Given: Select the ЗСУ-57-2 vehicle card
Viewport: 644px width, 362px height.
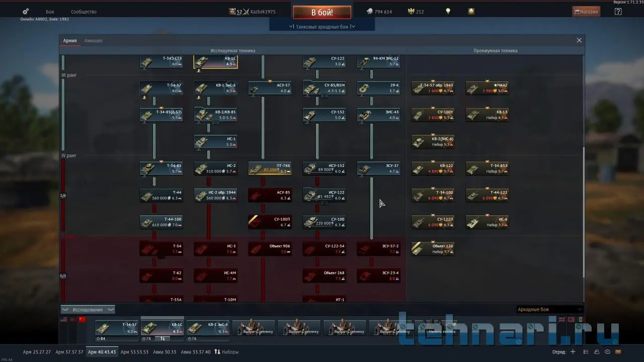Looking at the screenshot, I should click(x=378, y=248).
